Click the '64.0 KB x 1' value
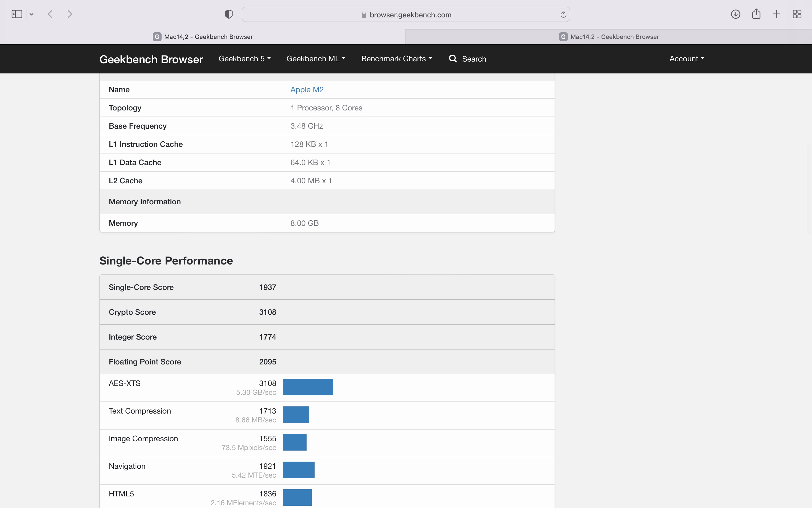Image resolution: width=812 pixels, height=508 pixels. [x=310, y=162]
